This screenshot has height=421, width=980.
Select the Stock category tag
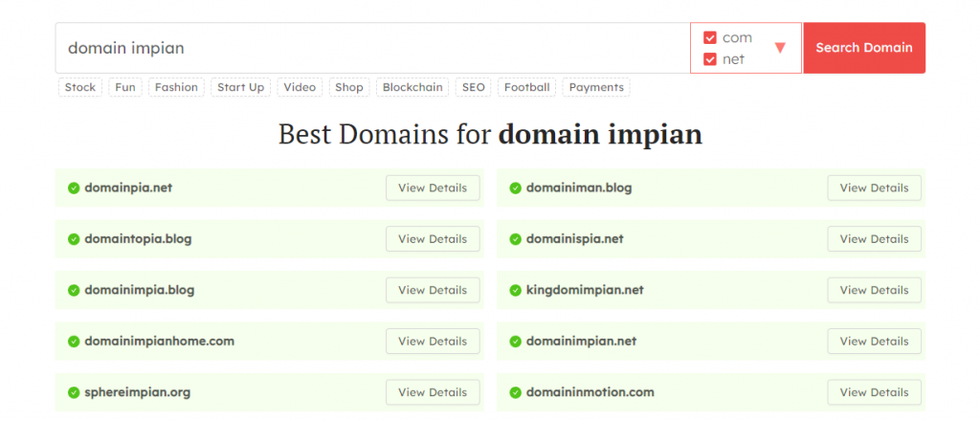80,87
